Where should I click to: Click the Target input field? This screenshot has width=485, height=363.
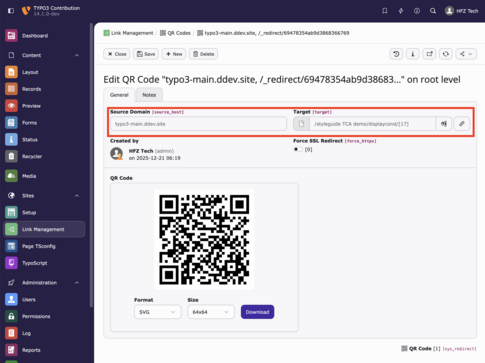[372, 124]
